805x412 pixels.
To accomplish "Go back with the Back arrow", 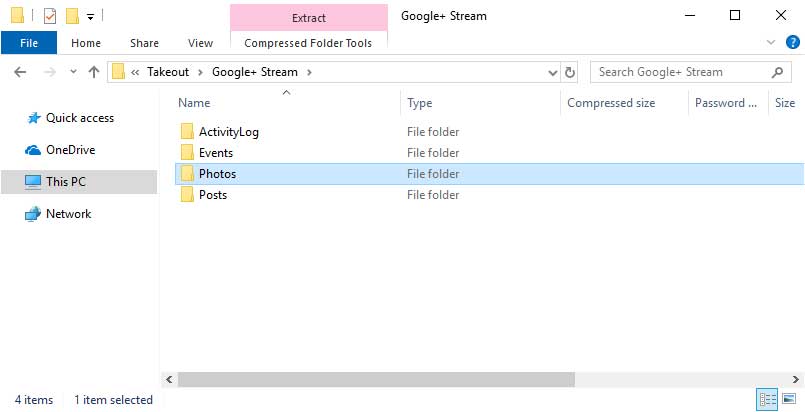I will tap(20, 72).
